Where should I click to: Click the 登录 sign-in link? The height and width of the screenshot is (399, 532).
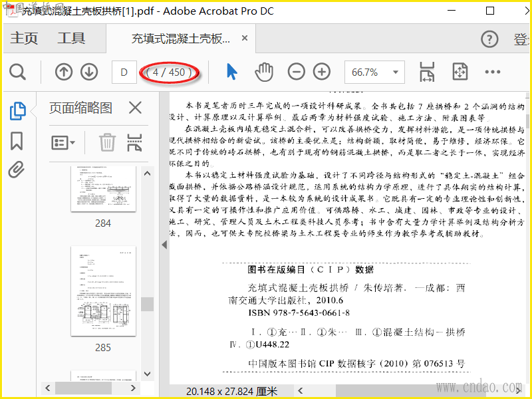click(523, 39)
